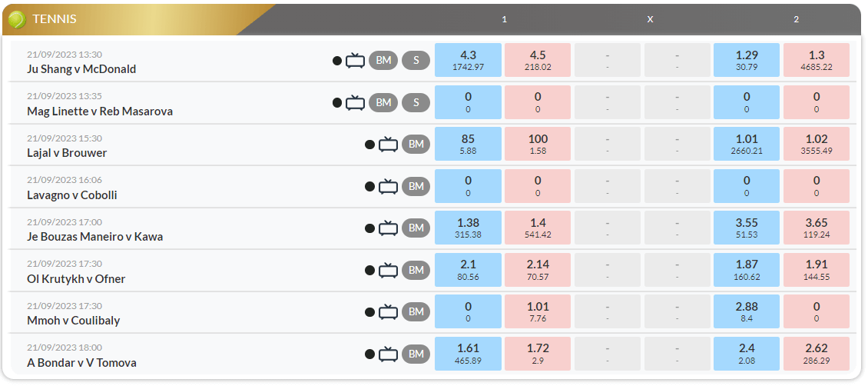
Task: Open the Lavagno v Cobolli match
Action: pos(72,195)
